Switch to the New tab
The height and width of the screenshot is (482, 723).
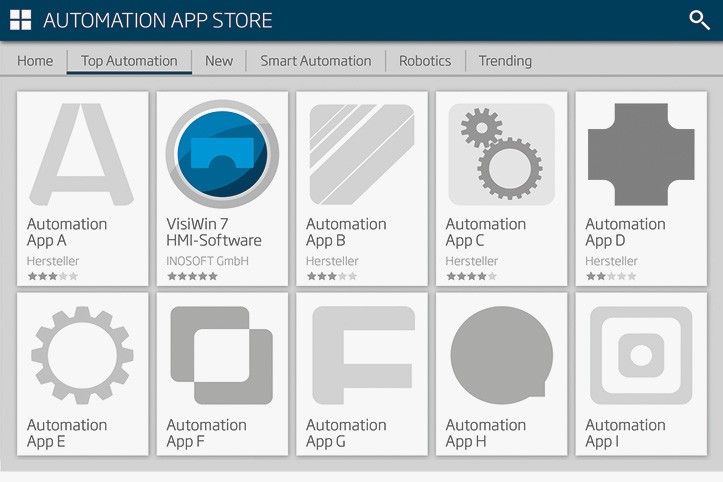click(219, 61)
